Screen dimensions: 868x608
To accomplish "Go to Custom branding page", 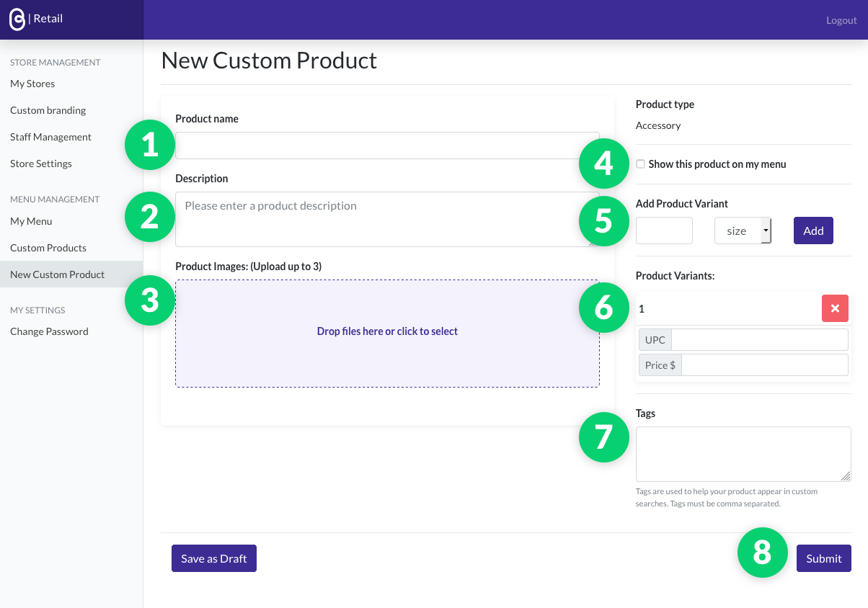I will click(x=48, y=110).
